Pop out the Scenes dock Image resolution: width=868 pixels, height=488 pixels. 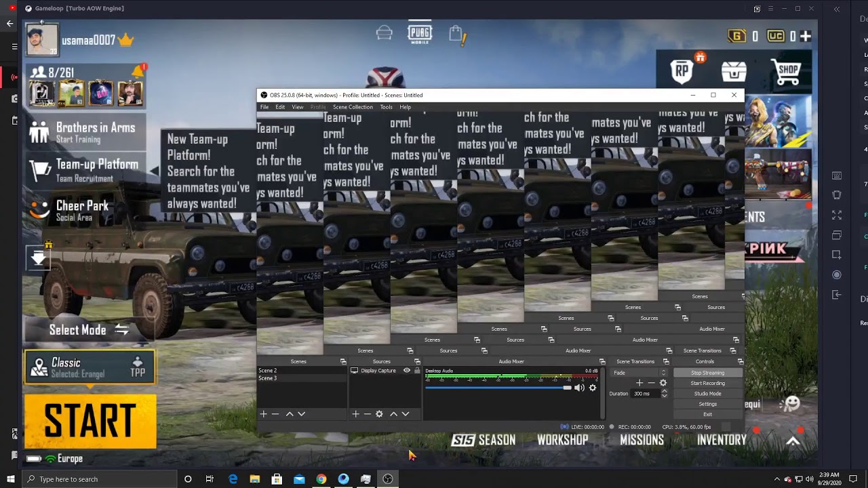[343, 361]
